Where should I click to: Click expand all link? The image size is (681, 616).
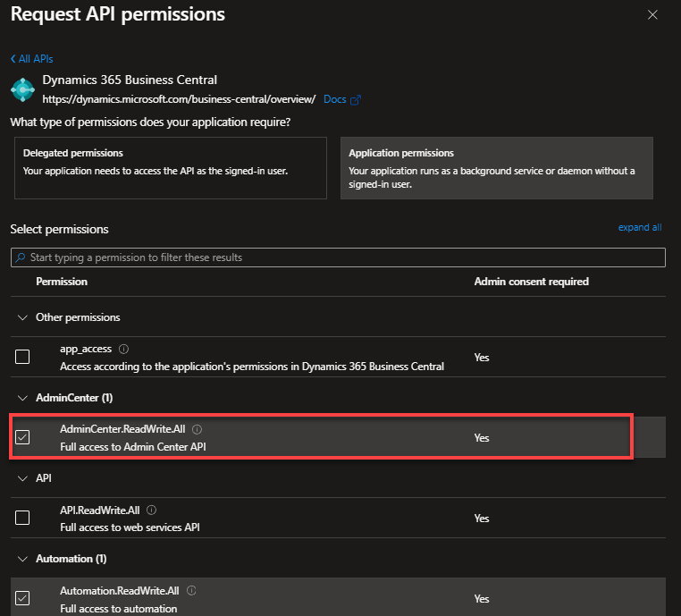640,227
